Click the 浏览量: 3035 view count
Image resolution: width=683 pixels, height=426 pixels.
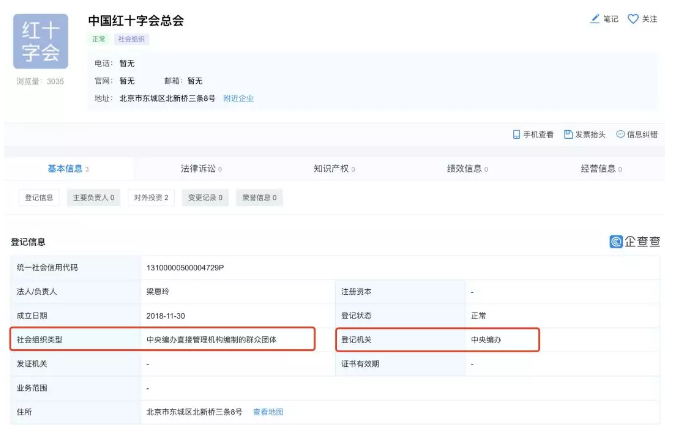(41, 81)
